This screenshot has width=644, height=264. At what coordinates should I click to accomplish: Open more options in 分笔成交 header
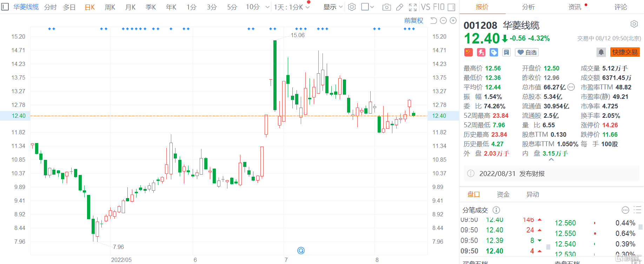(x=625, y=210)
